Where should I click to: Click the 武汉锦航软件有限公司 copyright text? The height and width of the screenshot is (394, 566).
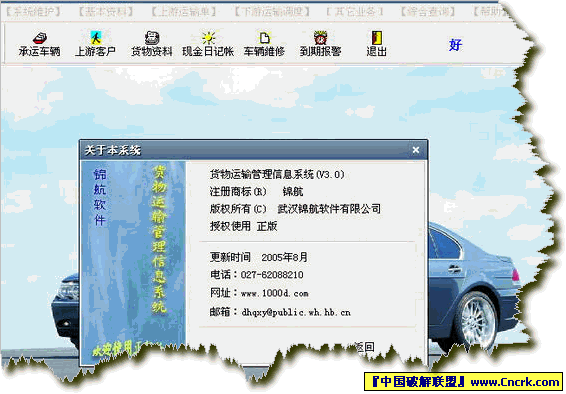[x=329, y=209]
